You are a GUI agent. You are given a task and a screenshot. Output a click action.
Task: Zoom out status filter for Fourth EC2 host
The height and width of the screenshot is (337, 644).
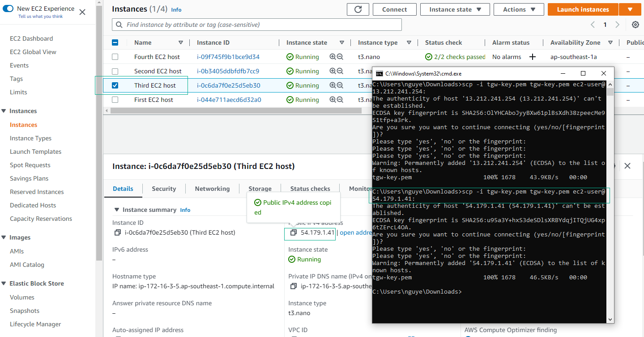[x=340, y=57]
